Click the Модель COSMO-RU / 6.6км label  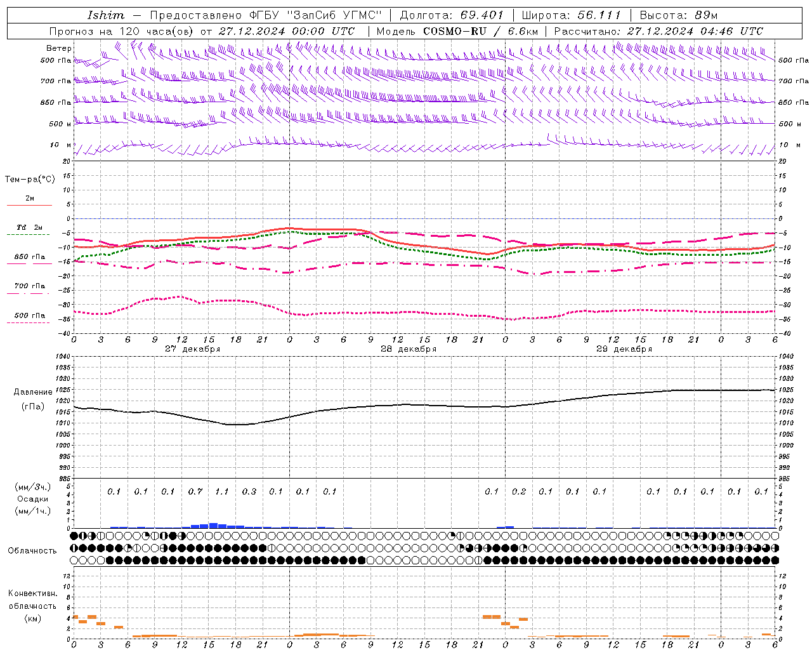(457, 31)
